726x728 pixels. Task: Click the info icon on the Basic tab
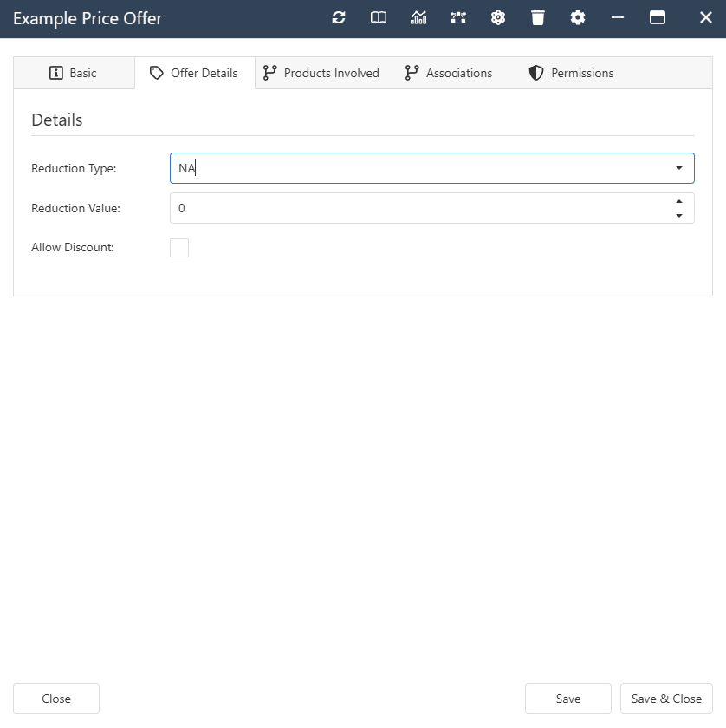click(54, 73)
